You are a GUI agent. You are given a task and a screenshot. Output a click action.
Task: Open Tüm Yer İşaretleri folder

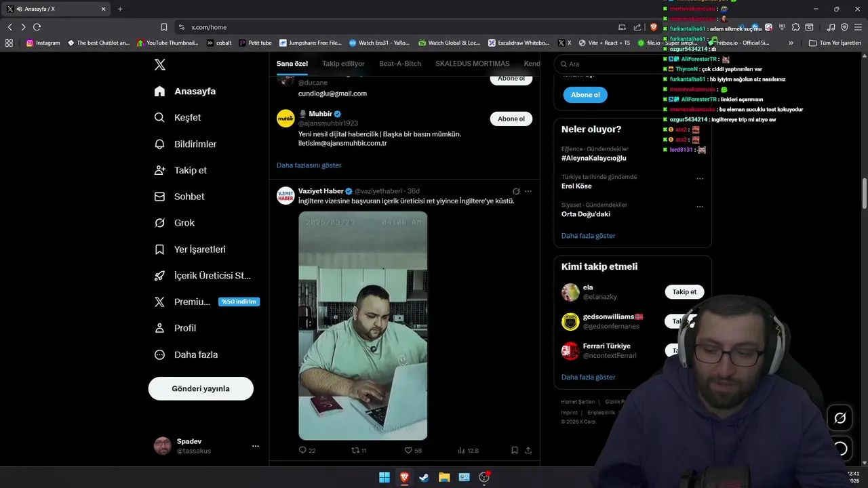835,43
